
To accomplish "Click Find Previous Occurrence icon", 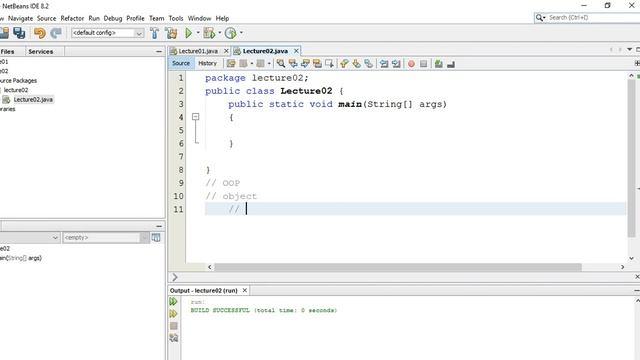I will point(293,64).
